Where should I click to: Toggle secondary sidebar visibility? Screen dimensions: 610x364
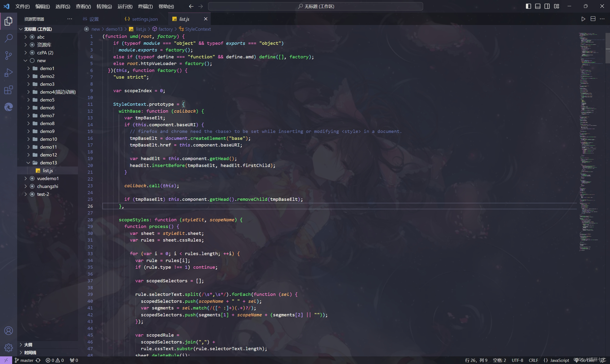pos(547,6)
